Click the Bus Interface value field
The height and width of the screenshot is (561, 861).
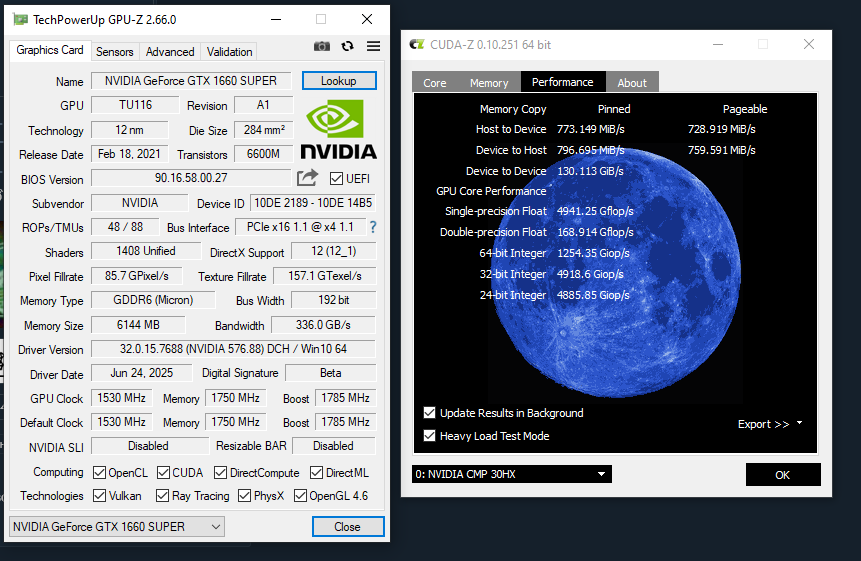pos(300,227)
